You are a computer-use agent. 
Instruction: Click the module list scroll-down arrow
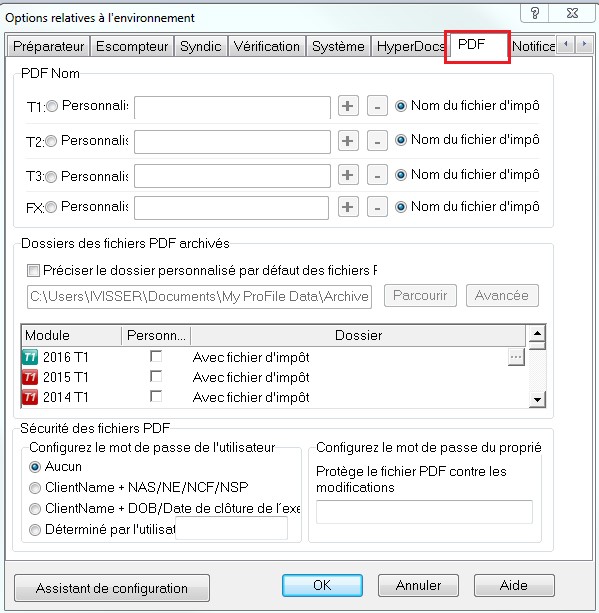pyautogui.click(x=538, y=400)
